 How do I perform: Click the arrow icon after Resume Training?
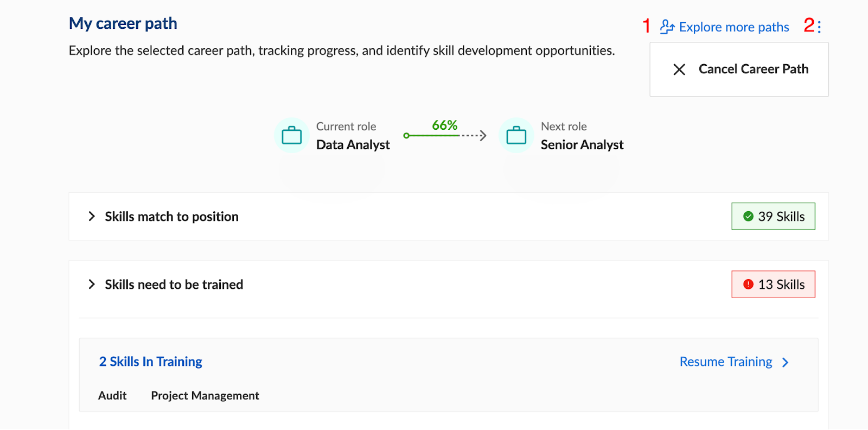786,362
